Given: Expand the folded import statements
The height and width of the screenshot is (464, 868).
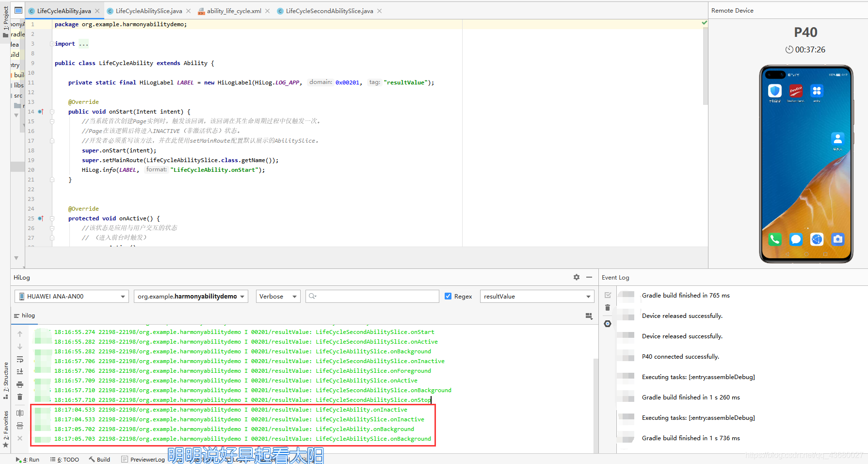Looking at the screenshot, I should [52, 44].
